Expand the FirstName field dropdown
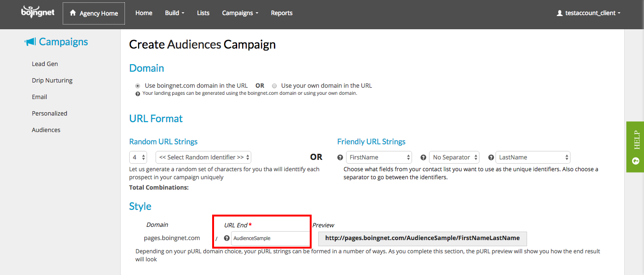The height and width of the screenshot is (275, 644). coord(379,157)
